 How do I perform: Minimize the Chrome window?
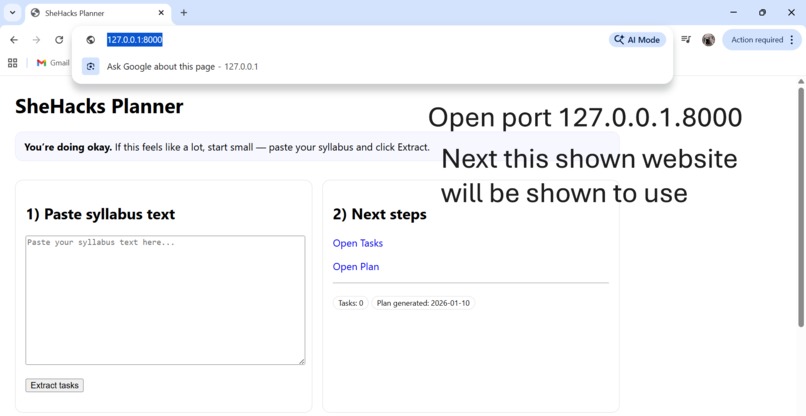tap(734, 12)
